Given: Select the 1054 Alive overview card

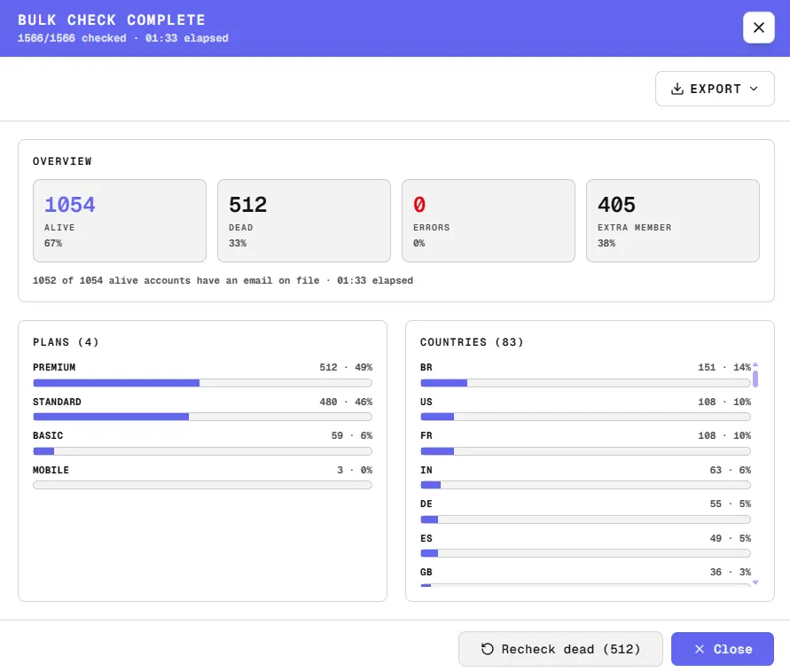Looking at the screenshot, I should coord(120,221).
